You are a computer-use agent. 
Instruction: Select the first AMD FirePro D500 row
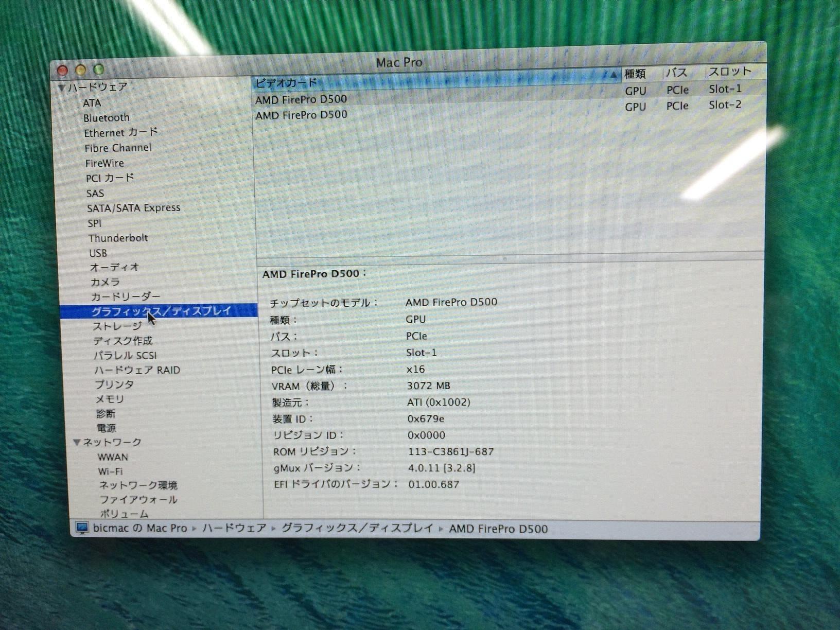tap(301, 99)
